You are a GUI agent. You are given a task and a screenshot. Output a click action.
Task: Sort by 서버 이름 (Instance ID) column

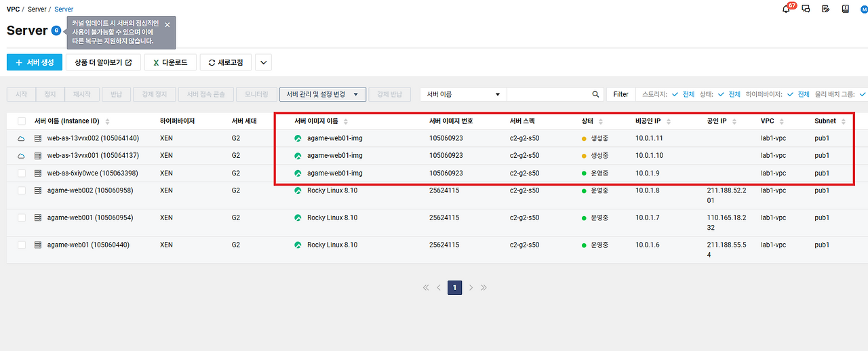[107, 121]
